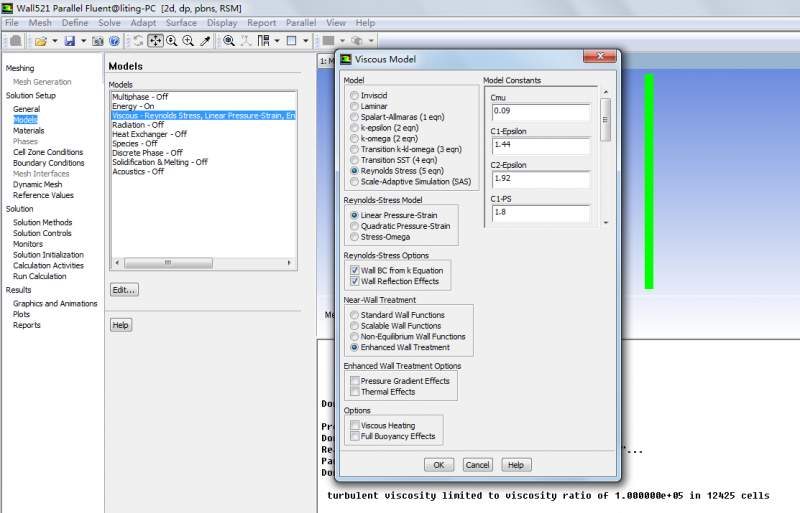Select Energy - On in Models list
800x513 pixels.
click(203, 106)
